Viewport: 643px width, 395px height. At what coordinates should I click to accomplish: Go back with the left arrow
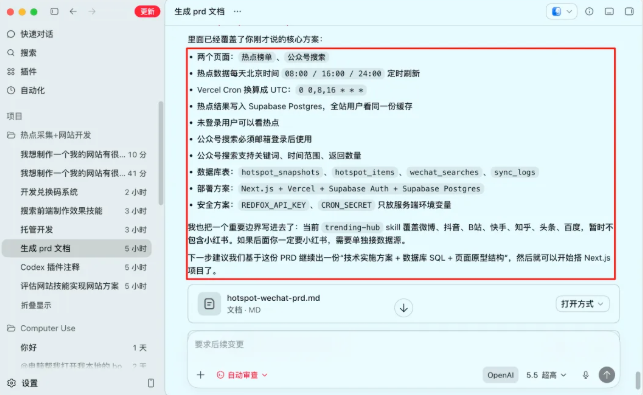tap(73, 11)
